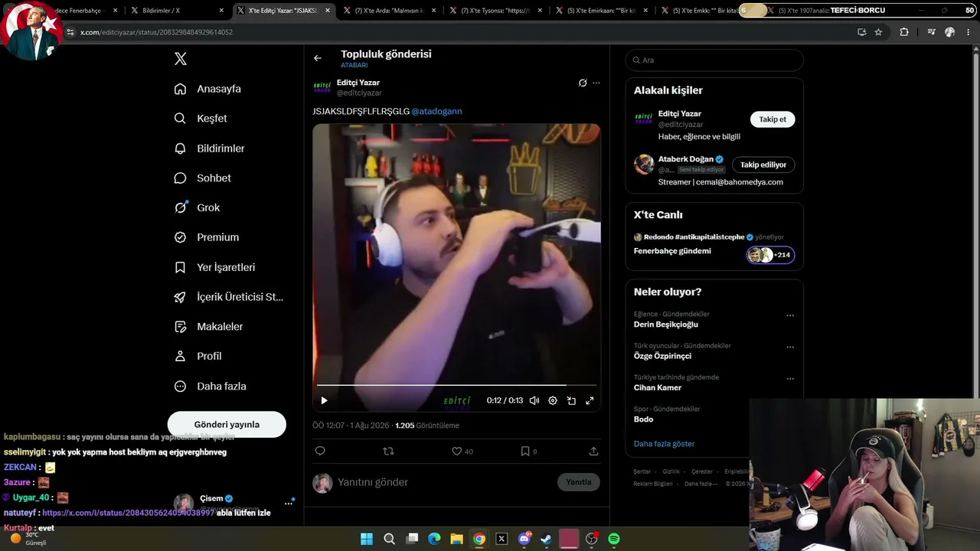Open Spotify from taskbar

click(614, 539)
